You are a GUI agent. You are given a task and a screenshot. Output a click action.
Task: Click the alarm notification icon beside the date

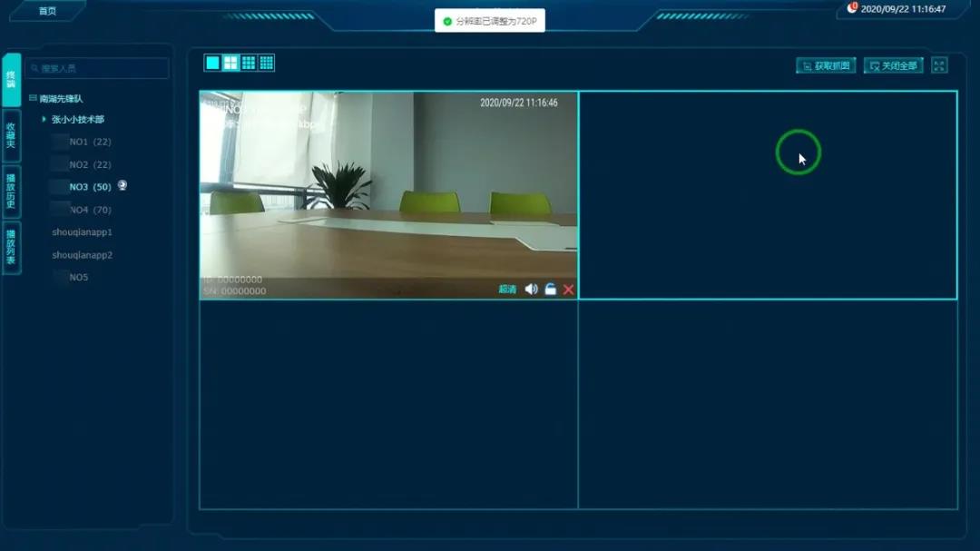coord(852,8)
